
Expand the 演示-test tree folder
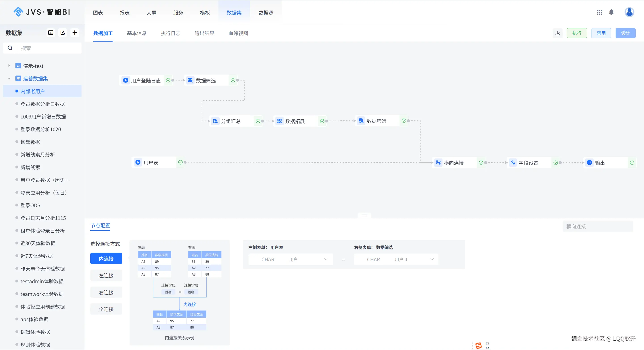pyautogui.click(x=9, y=66)
